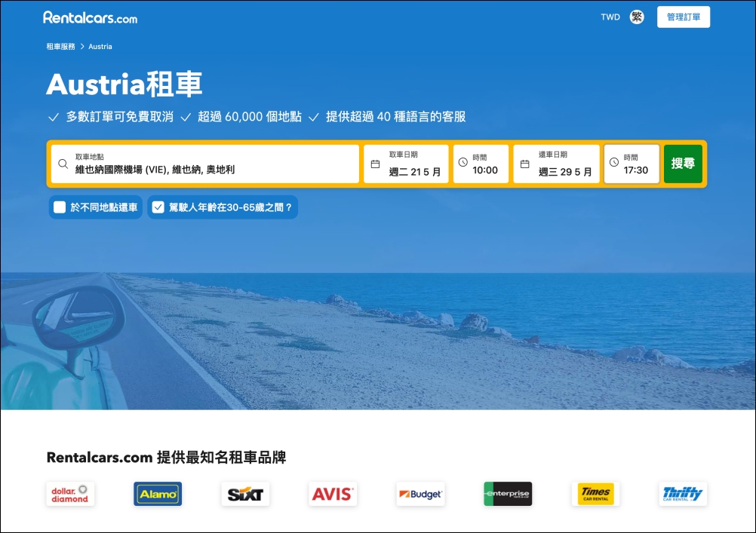Click the 管理訂單 button
The height and width of the screenshot is (533, 756).
(684, 17)
